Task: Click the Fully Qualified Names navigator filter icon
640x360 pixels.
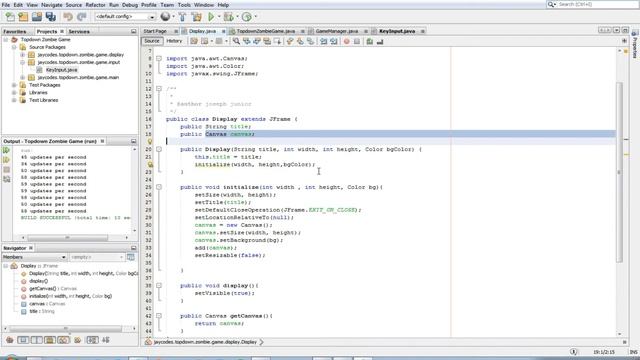Action: [78, 340]
